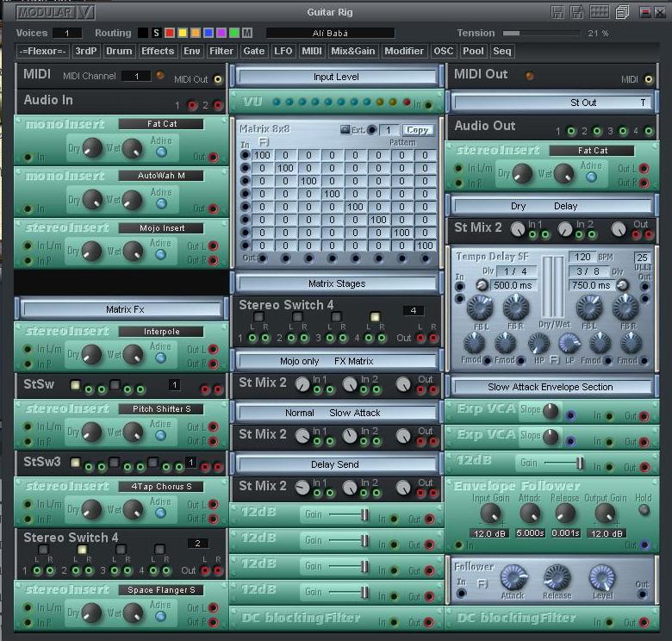Click Audio Out jack 4
The height and width of the screenshot is (641, 672).
[x=649, y=131]
